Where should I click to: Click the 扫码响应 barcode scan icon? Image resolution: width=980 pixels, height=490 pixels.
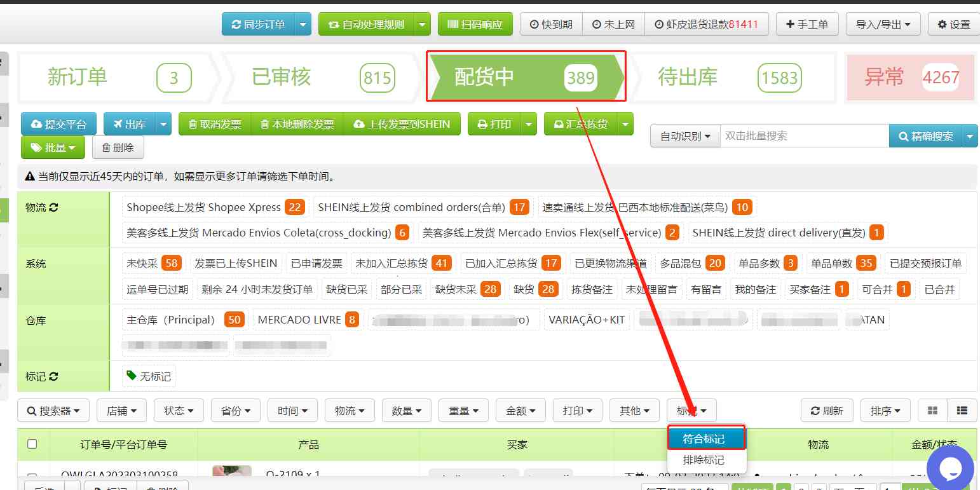tap(453, 24)
